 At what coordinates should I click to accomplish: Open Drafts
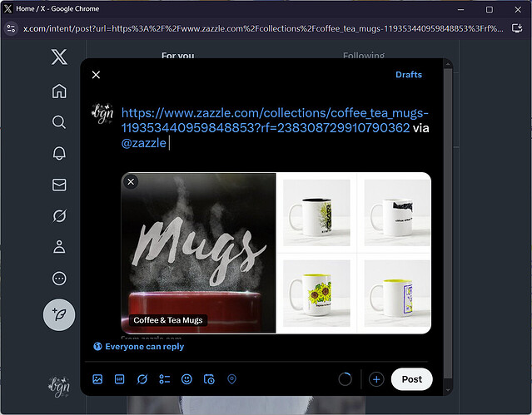point(409,75)
